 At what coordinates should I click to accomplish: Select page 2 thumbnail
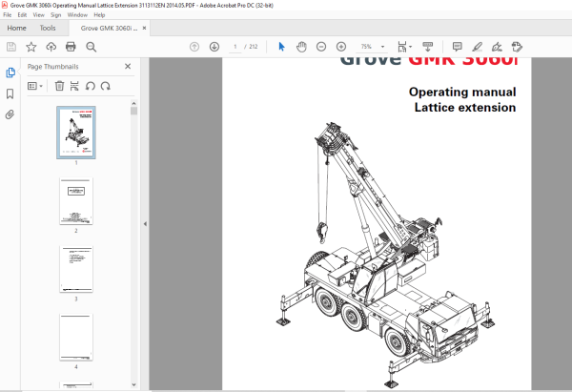[x=76, y=201]
